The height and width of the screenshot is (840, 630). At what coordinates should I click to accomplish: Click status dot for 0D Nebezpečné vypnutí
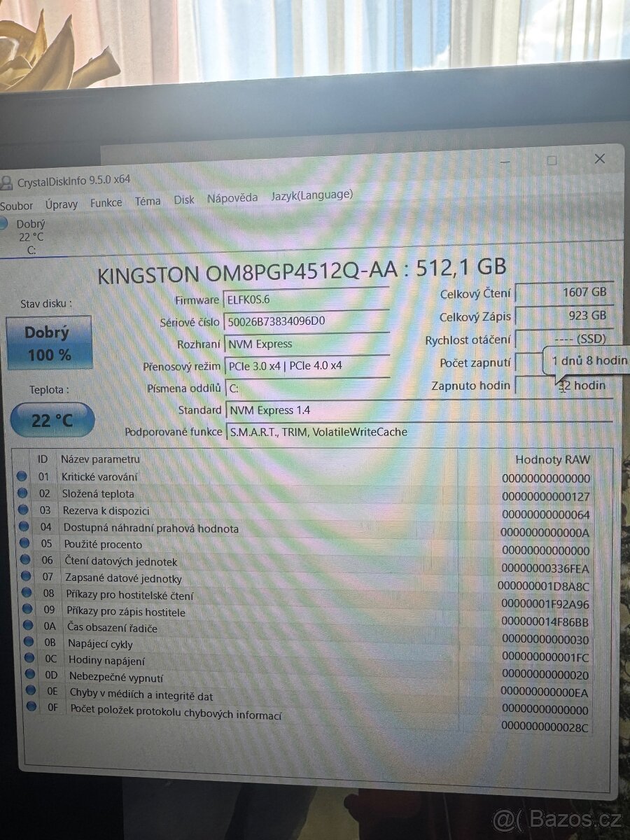pyautogui.click(x=30, y=674)
